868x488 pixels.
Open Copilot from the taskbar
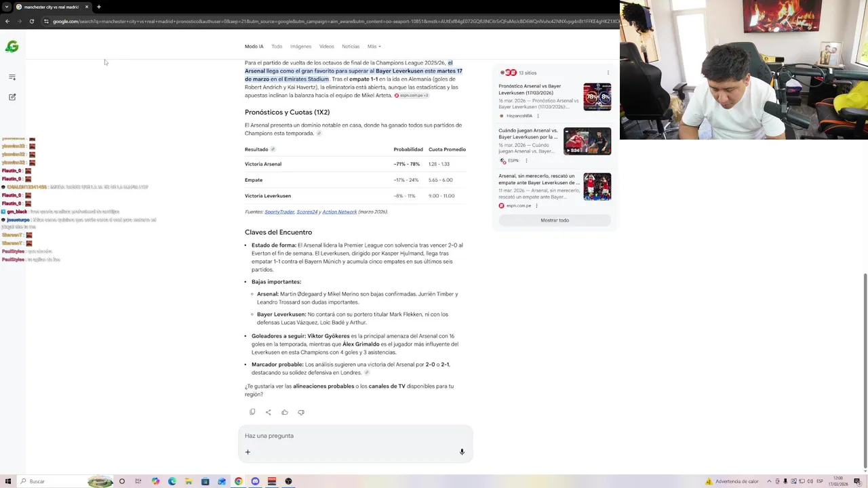(155, 481)
